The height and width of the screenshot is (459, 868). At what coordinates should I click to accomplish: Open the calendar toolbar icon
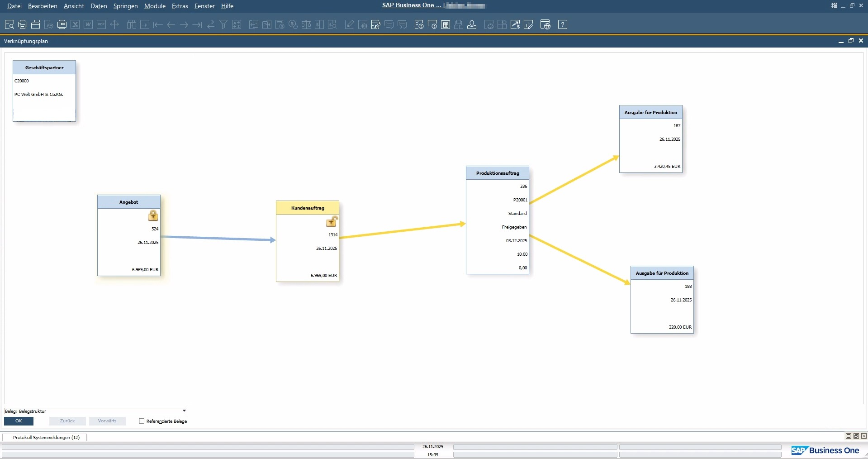pos(446,24)
